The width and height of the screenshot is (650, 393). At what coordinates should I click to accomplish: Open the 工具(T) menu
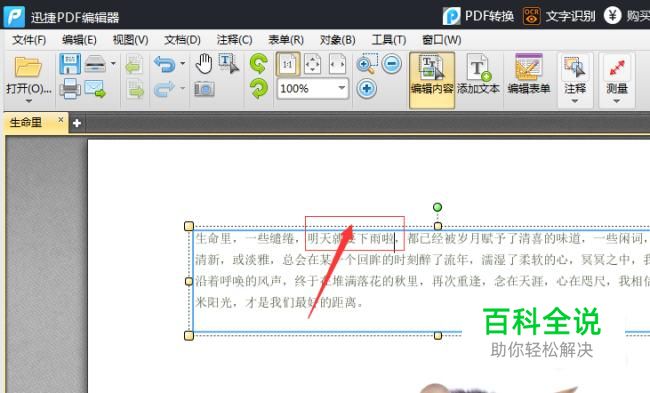coord(388,40)
